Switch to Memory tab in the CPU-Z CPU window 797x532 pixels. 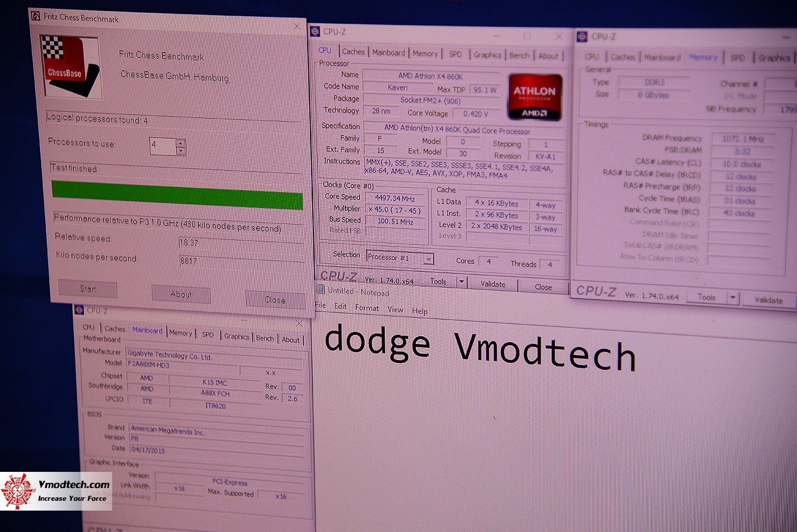pyautogui.click(x=425, y=53)
